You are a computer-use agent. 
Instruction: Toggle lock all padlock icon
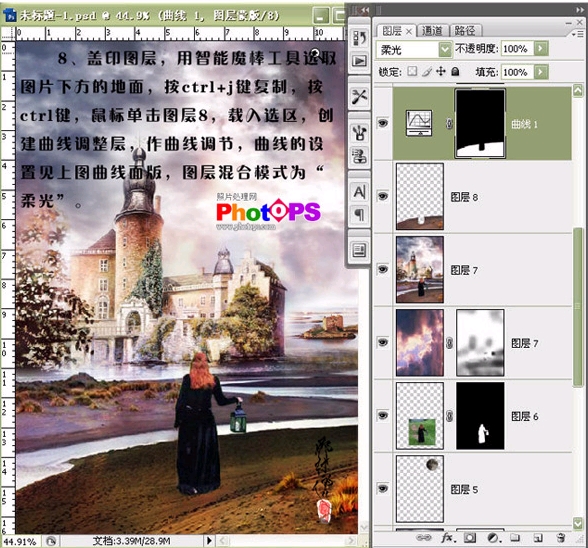coord(455,71)
